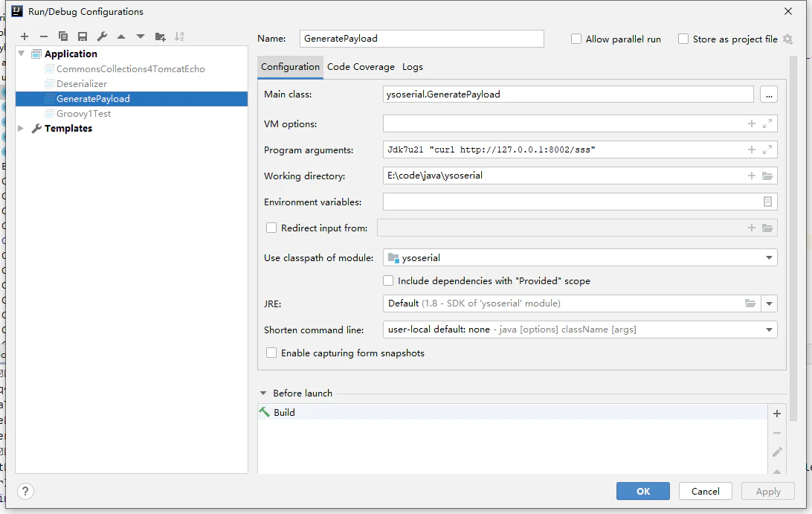The height and width of the screenshot is (514, 812).
Task: Save configuration with floppy disk icon
Action: click(x=83, y=36)
